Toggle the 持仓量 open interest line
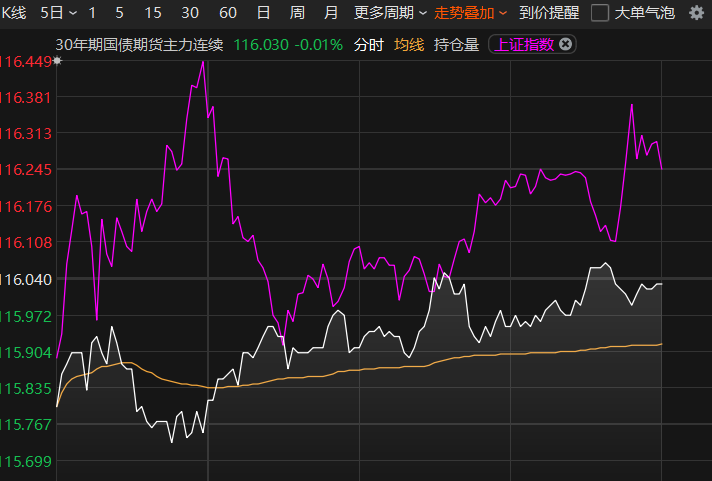The height and width of the screenshot is (481, 712). coord(456,44)
